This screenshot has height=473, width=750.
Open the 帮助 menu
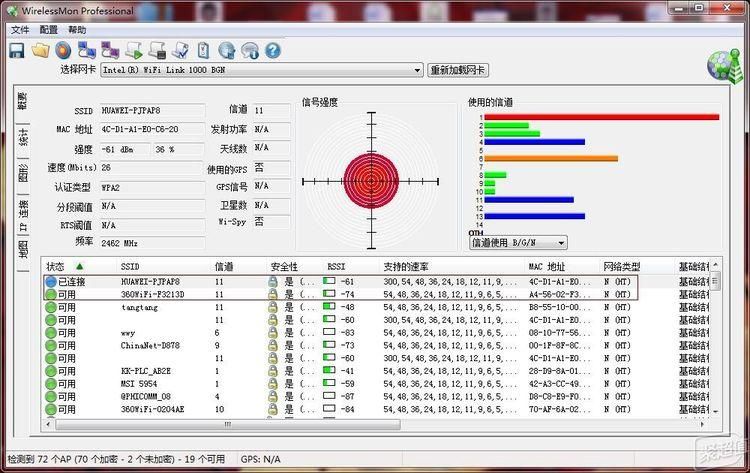[x=77, y=30]
